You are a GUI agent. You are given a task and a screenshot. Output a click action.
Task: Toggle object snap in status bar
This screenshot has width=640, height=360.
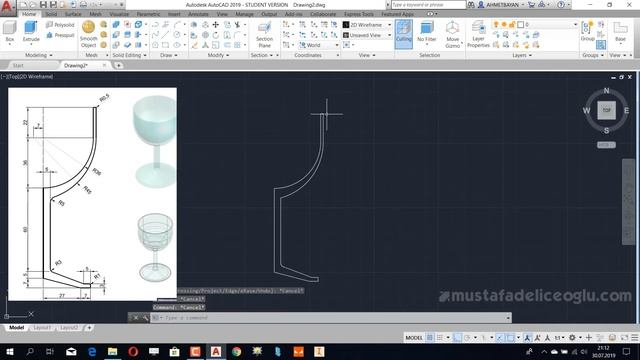(x=510, y=338)
